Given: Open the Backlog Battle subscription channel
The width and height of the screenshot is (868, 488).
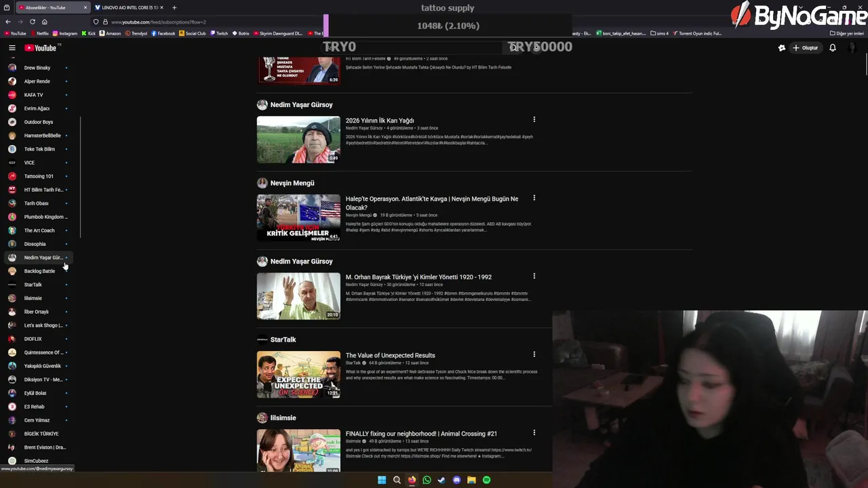Looking at the screenshot, I should coord(37,271).
